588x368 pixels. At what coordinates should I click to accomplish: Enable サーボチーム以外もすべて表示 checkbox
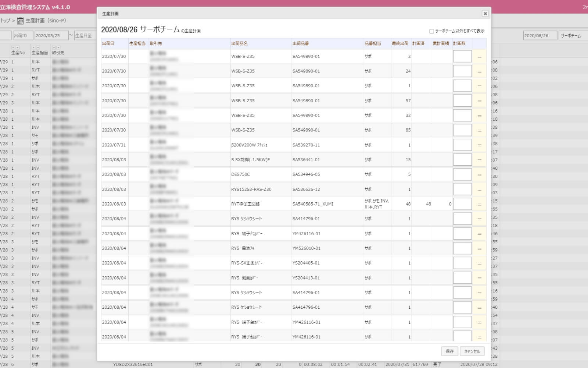tap(431, 31)
